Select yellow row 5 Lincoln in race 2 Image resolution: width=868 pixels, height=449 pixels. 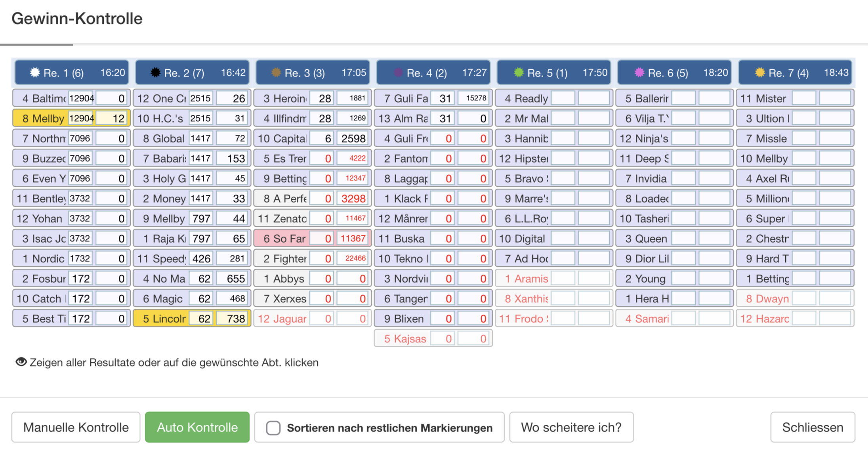coord(163,319)
